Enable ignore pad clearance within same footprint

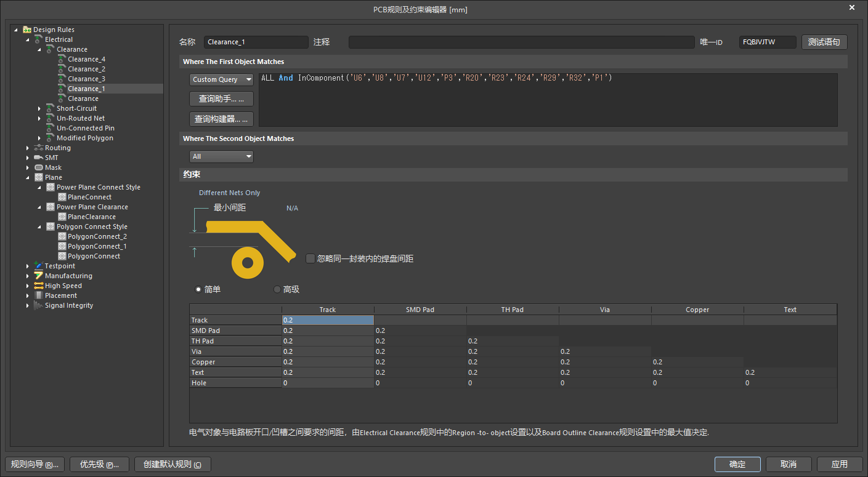[x=310, y=259]
